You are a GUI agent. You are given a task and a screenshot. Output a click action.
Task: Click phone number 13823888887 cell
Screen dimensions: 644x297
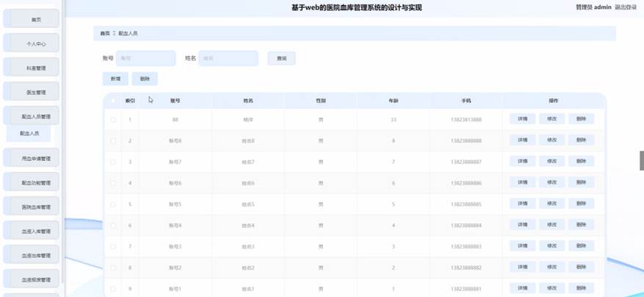click(x=466, y=162)
